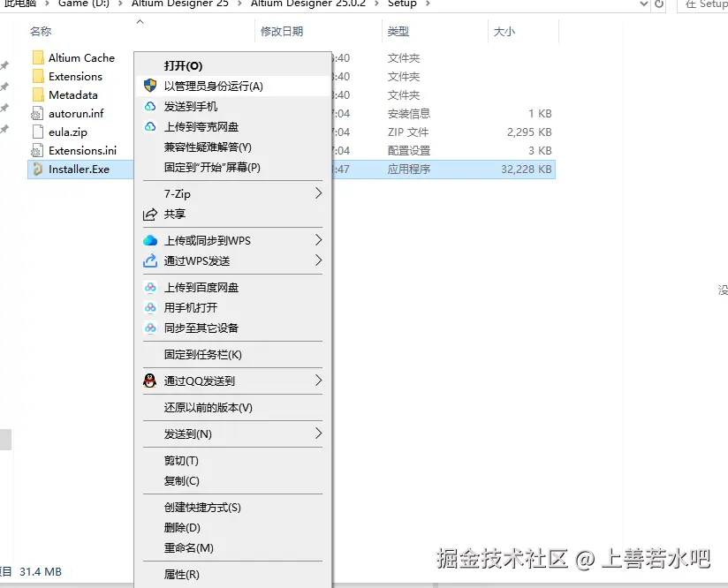Click Game (D:) breadcrumb
Screen dimensions: 728x588
pyautogui.click(x=84, y=4)
